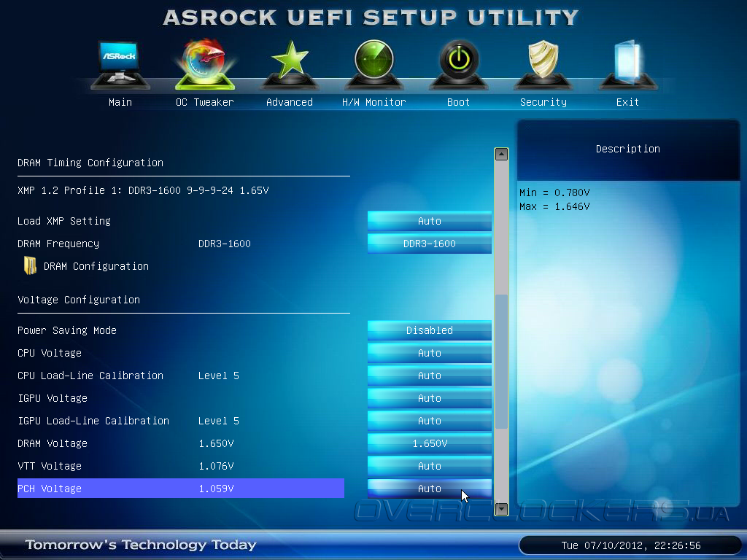Go to the H/W Monitor tab label
747x560 pixels.
click(374, 102)
